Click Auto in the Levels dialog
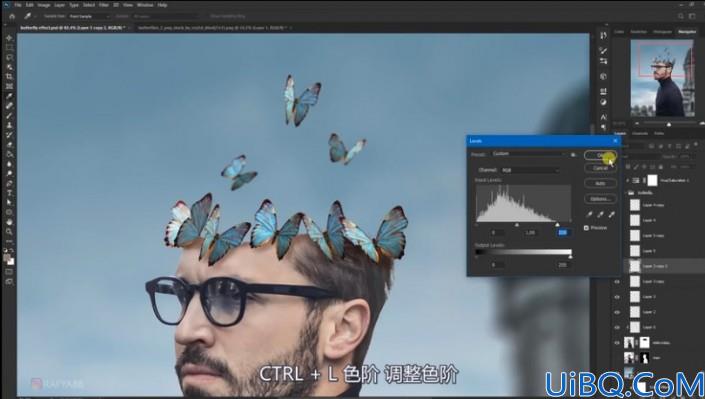This screenshot has height=399, width=705. click(x=600, y=184)
